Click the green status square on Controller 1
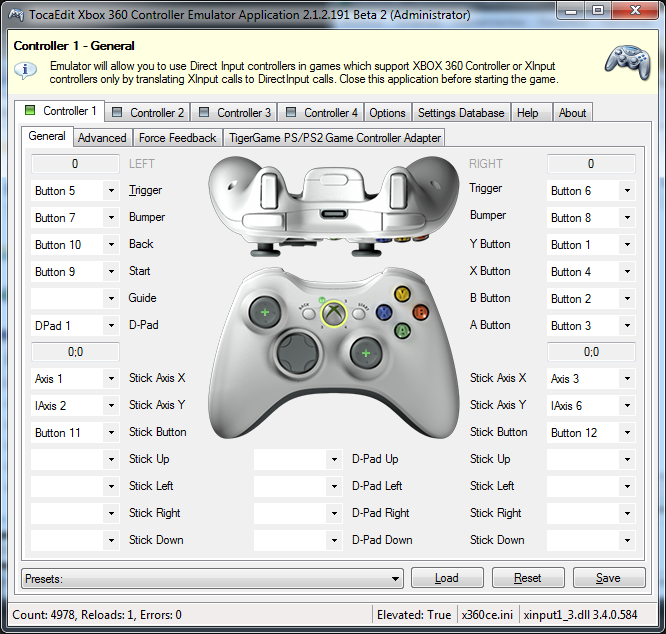This screenshot has height=634, width=666. (x=30, y=111)
